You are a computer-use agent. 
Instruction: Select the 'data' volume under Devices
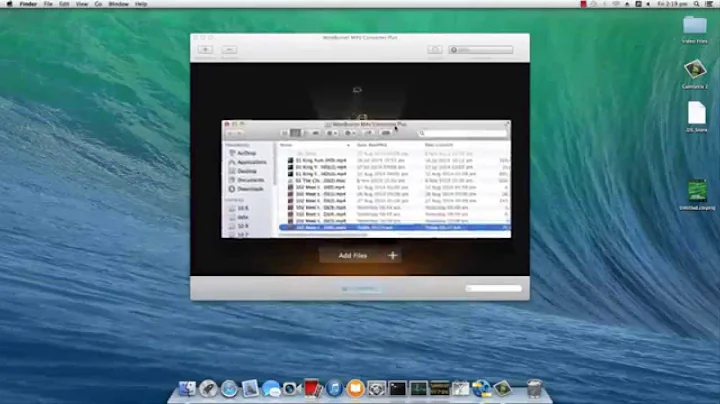point(239,217)
